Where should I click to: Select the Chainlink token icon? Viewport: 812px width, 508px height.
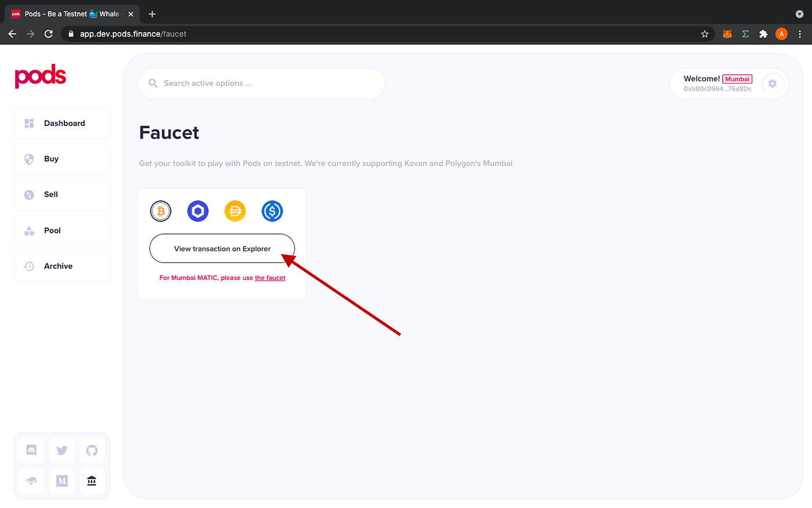point(198,211)
